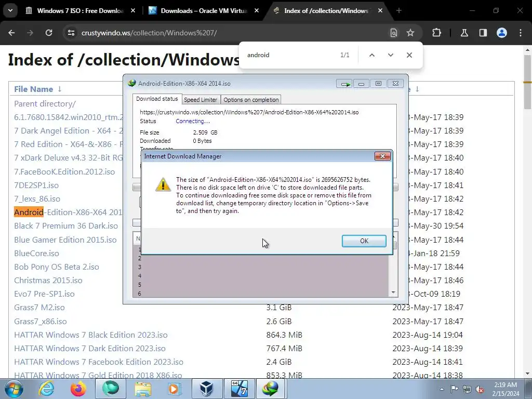Open HATTAR Windows 7 Black Edition 2023.iso

point(90,335)
